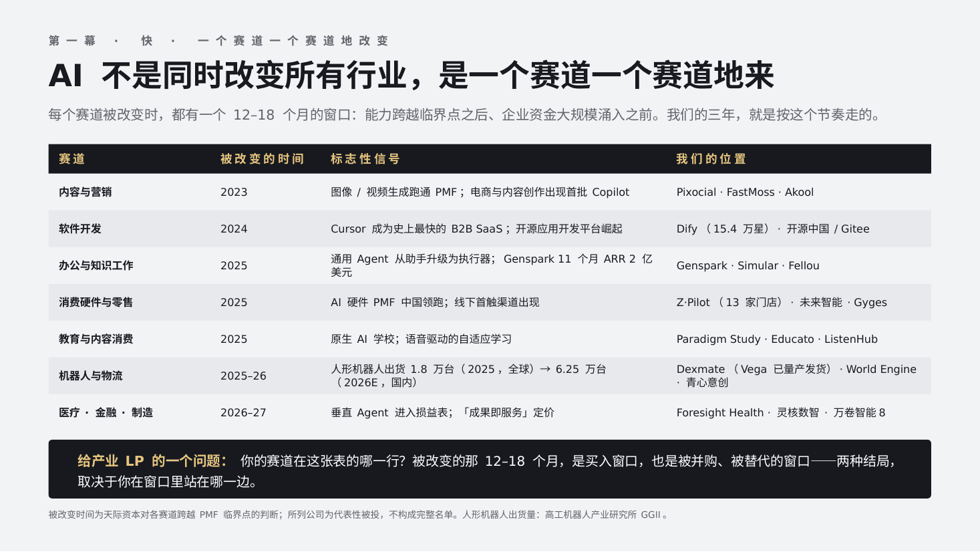Select the '标志性信号' column header
This screenshot has width=980, height=552.
point(365,159)
